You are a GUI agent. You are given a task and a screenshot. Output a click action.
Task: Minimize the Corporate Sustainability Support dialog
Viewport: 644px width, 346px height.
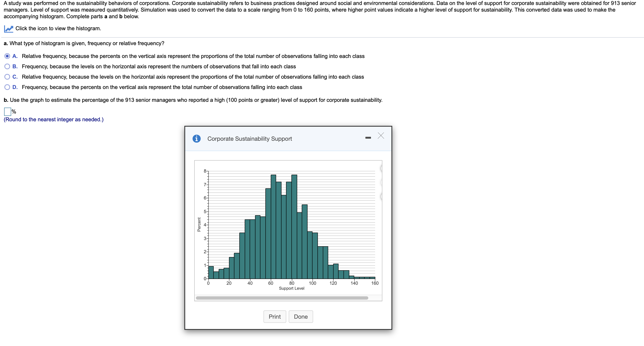coord(368,138)
